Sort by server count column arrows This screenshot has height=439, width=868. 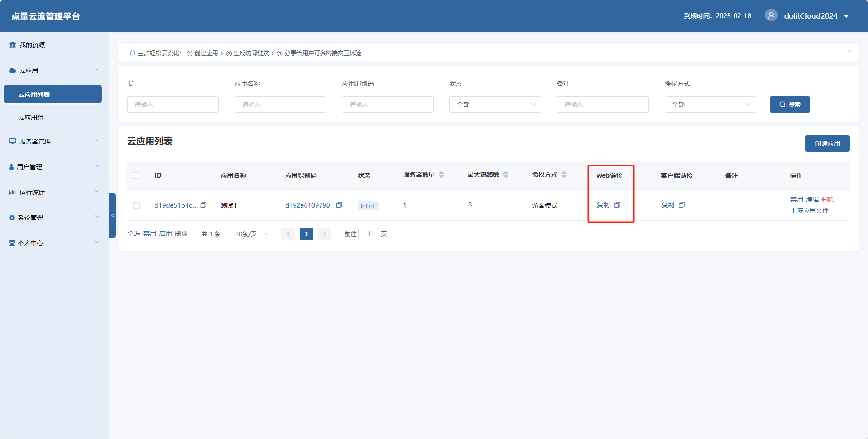pos(441,175)
